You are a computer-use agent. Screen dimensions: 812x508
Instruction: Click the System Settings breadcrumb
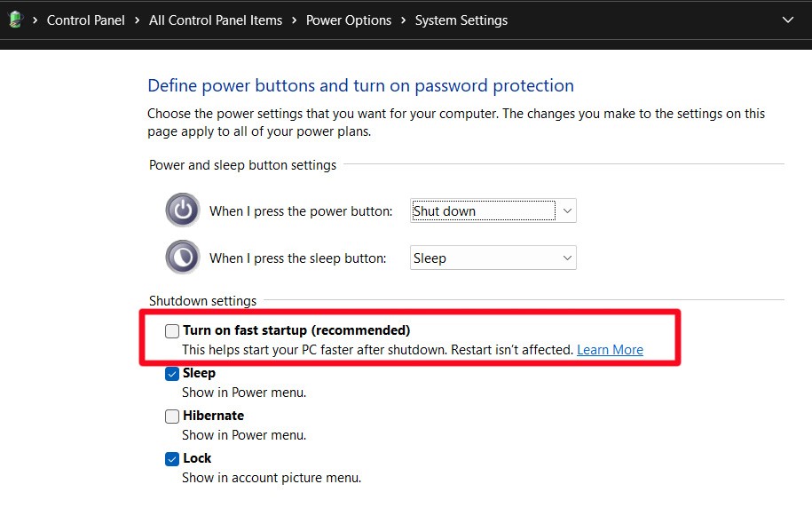point(461,20)
